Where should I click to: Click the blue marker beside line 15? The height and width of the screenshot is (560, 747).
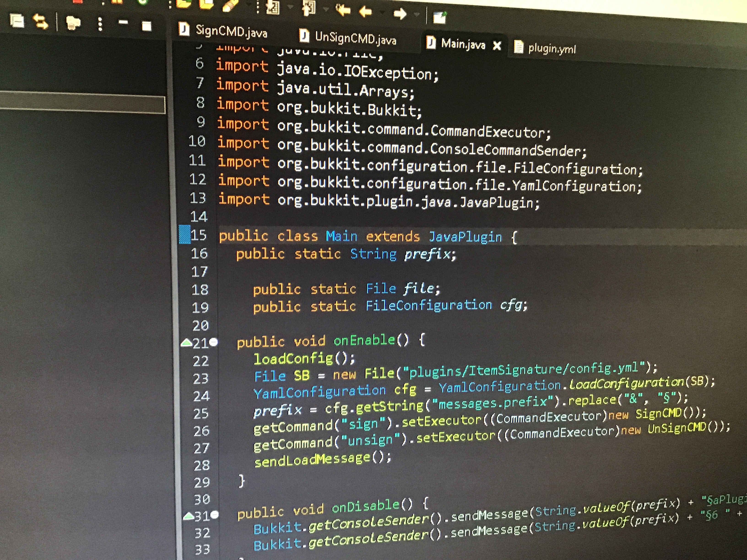pos(184,235)
